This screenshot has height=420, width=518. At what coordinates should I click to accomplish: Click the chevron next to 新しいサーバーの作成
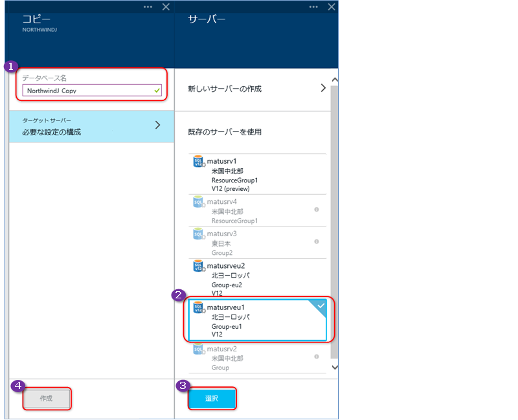coord(323,88)
